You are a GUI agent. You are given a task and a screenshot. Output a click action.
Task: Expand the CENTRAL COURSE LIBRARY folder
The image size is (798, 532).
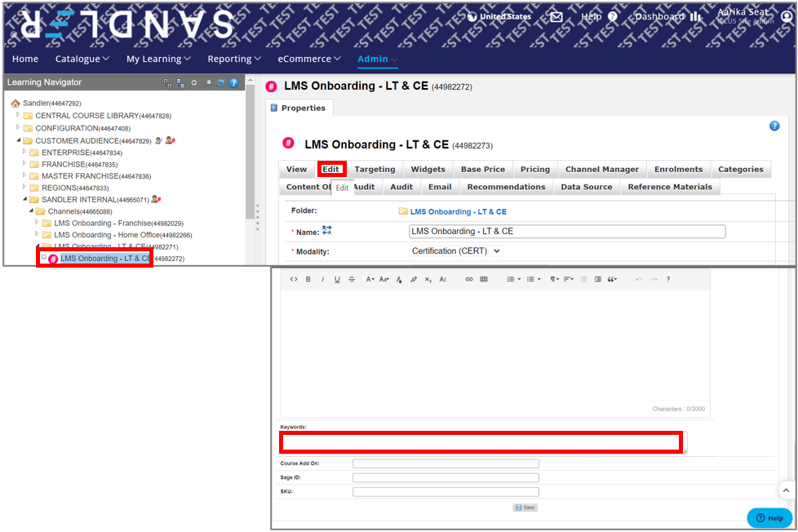(18, 115)
